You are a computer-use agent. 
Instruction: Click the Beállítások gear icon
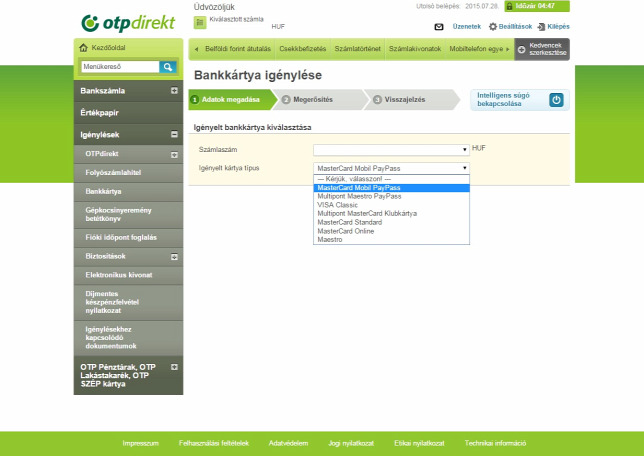tap(493, 27)
